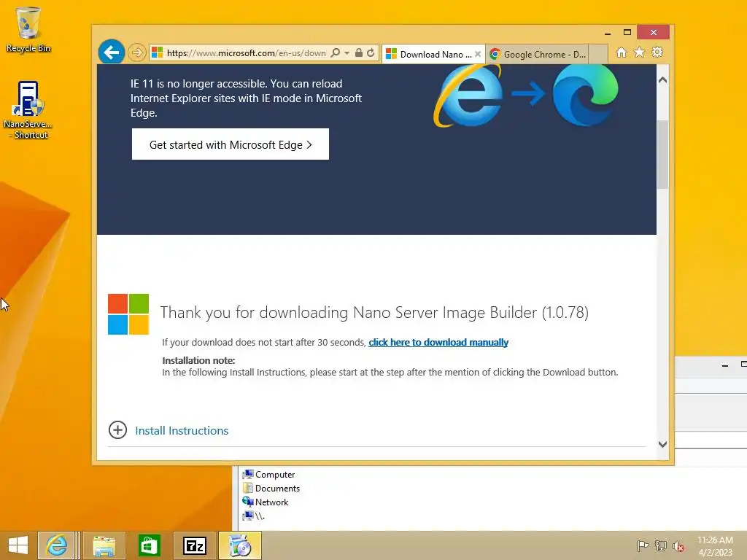Open the Windows Store taskbar icon
Image resolution: width=747 pixels, height=560 pixels.
(x=149, y=545)
